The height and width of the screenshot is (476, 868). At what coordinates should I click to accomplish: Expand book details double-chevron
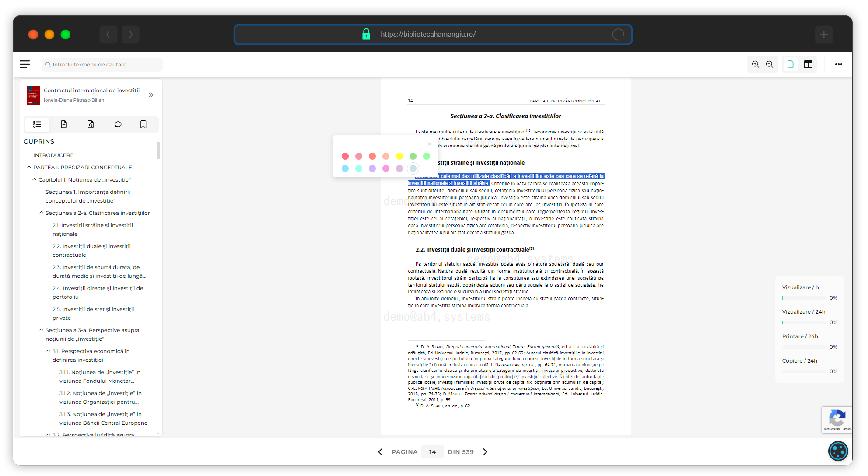(x=151, y=95)
